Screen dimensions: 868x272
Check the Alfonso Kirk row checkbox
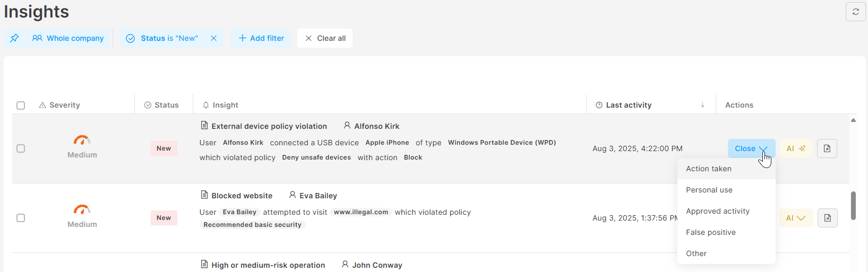21,148
